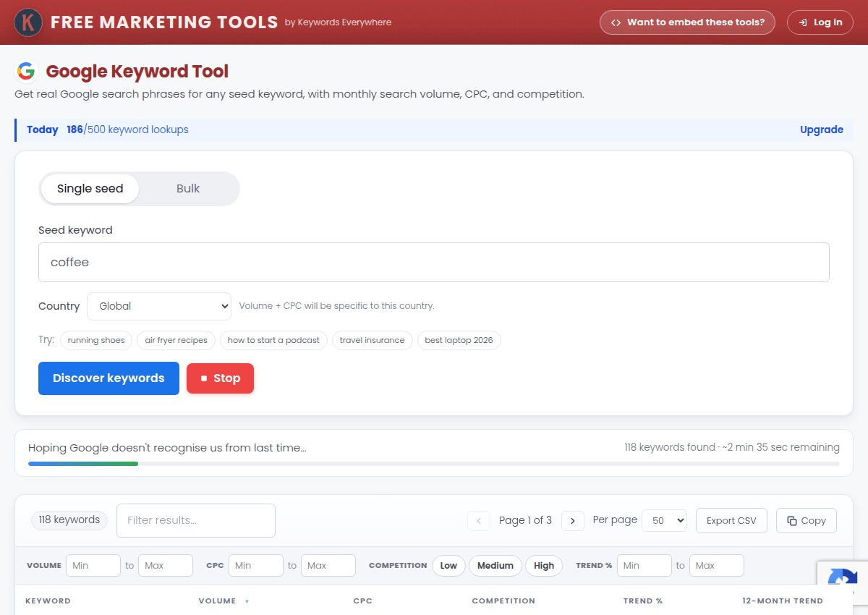
Task: Copy the keyword results
Action: click(807, 520)
